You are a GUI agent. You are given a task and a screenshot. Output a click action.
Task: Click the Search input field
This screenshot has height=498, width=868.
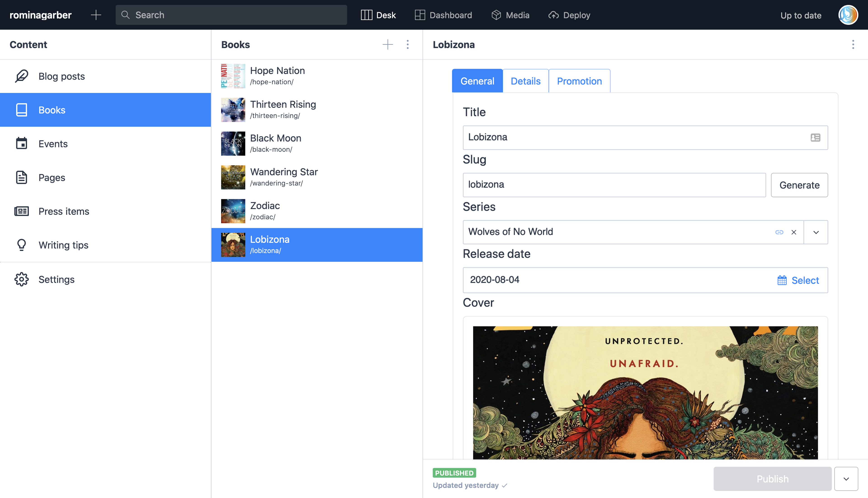point(231,15)
